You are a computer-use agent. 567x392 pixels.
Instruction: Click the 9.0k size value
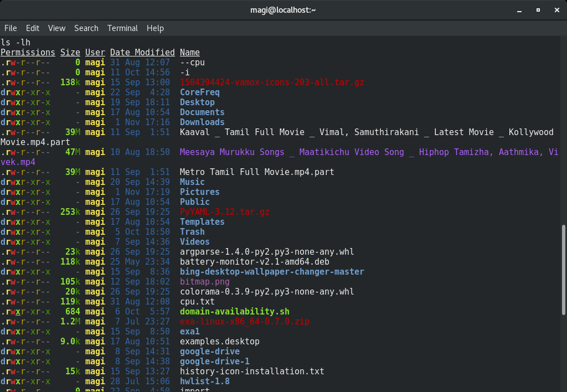[x=70, y=342]
